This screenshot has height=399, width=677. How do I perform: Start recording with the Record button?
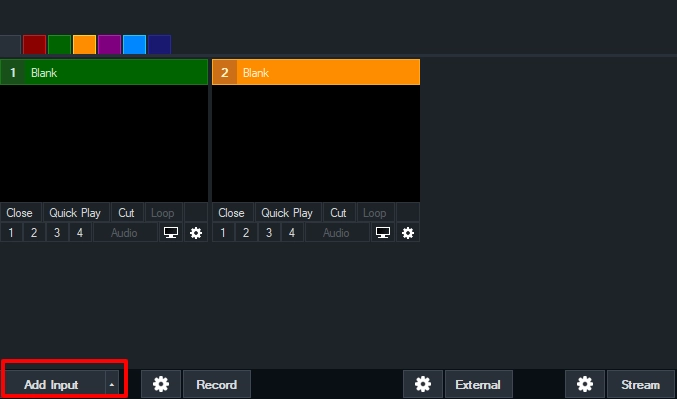click(x=217, y=384)
